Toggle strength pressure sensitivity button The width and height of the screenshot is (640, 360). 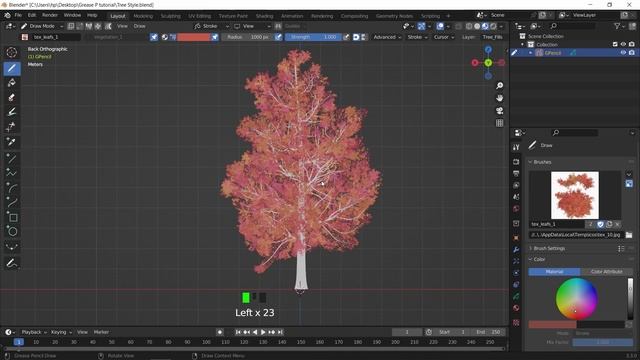(x=346, y=37)
